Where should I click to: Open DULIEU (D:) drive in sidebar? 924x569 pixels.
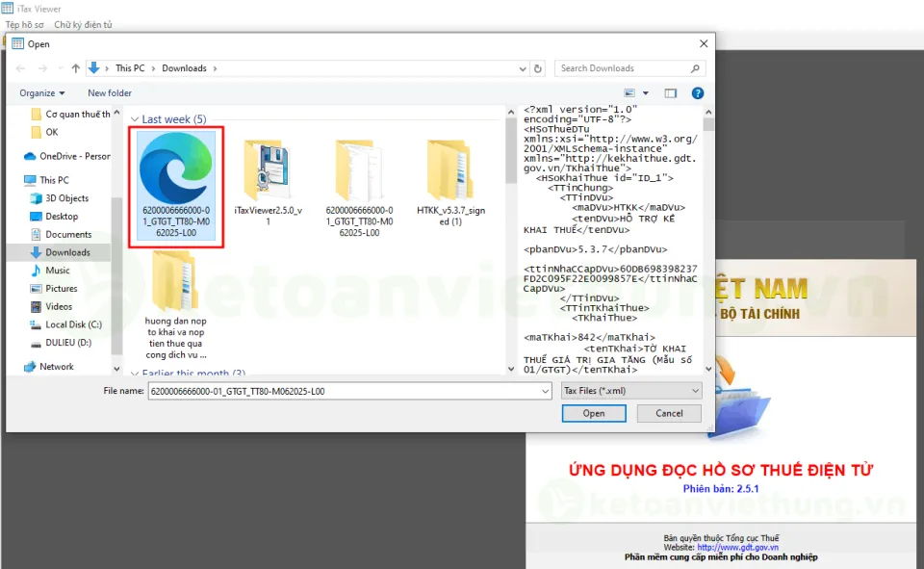(61, 343)
